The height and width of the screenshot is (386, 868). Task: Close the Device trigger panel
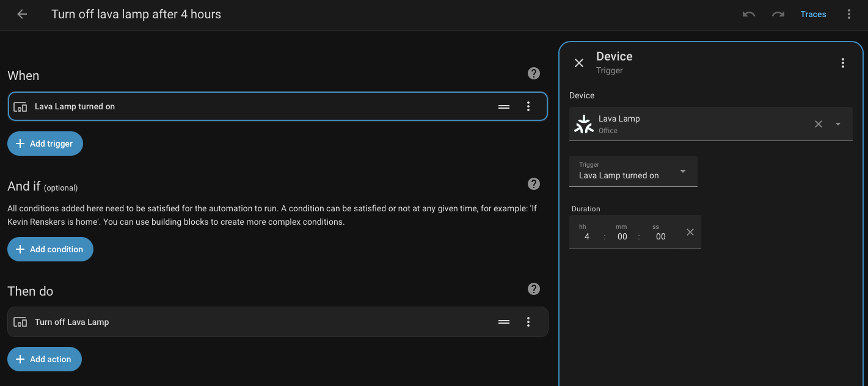[x=579, y=63]
